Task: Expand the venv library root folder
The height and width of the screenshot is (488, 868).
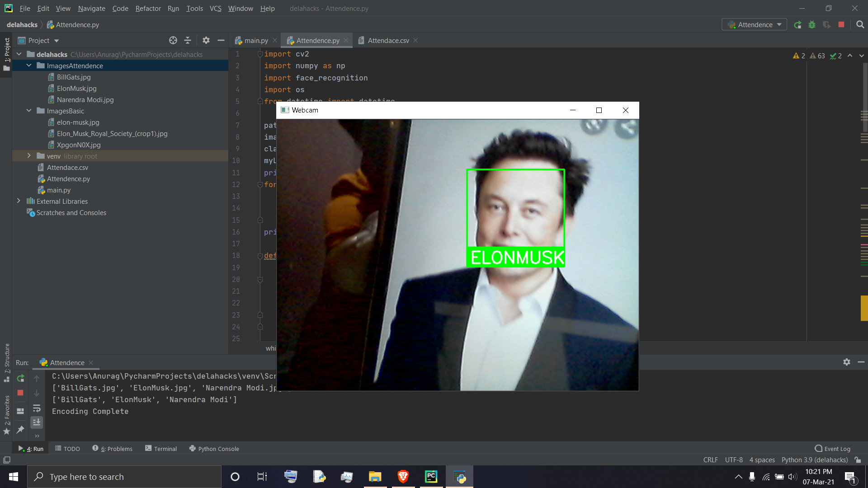Action: [x=29, y=156]
